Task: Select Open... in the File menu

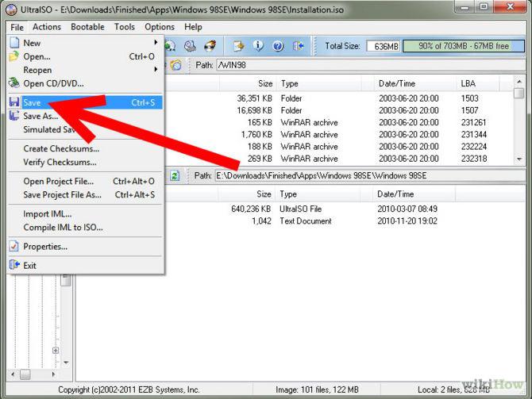Action: 85,56
